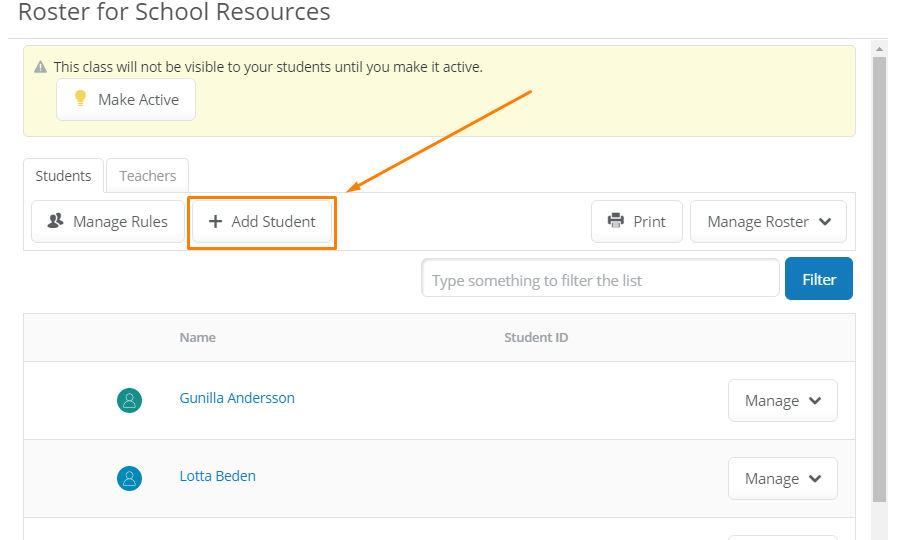Click the lightbulb icon in Make Active
This screenshot has height=540, width=904.
click(81, 99)
